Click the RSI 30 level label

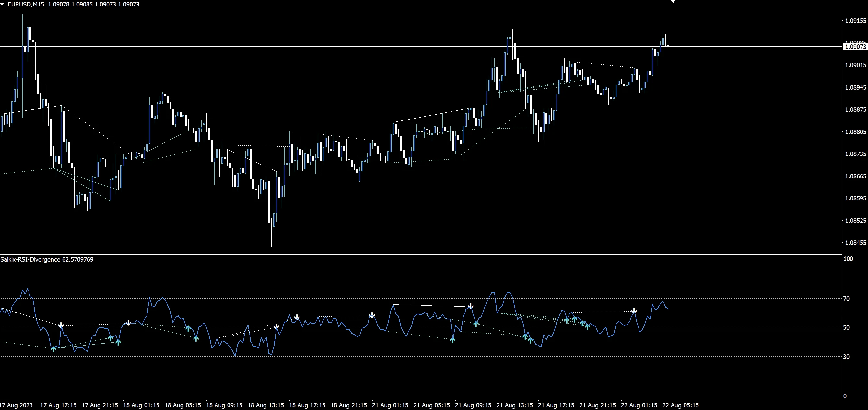[x=846, y=357]
